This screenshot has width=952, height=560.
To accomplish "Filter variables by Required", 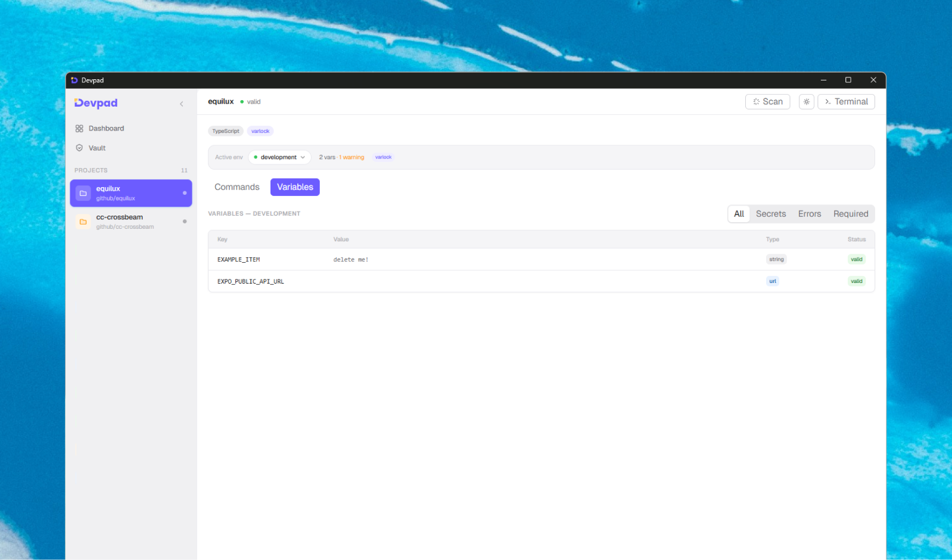I will click(851, 214).
